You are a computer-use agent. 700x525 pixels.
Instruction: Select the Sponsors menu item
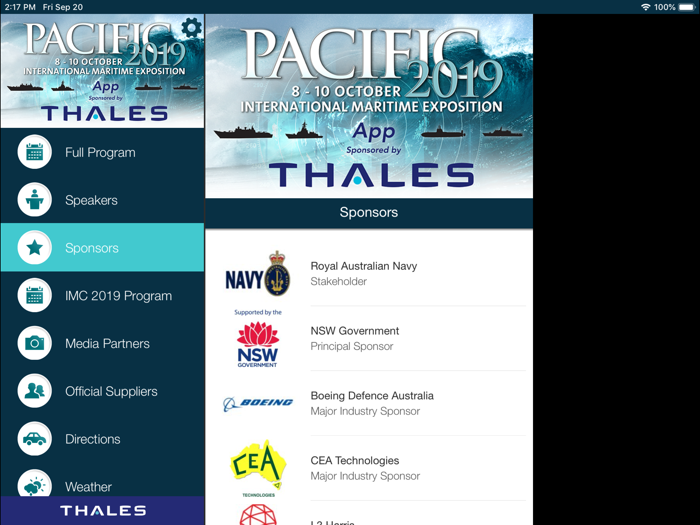pos(102,247)
